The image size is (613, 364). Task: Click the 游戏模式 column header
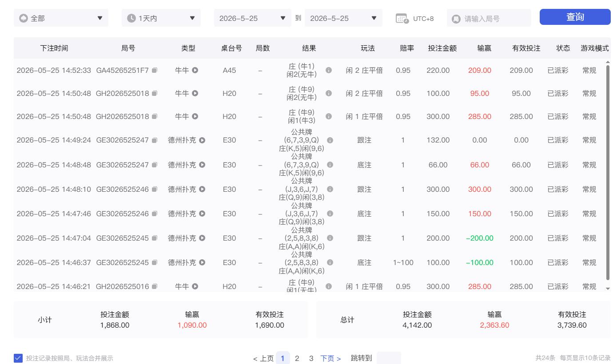point(595,48)
